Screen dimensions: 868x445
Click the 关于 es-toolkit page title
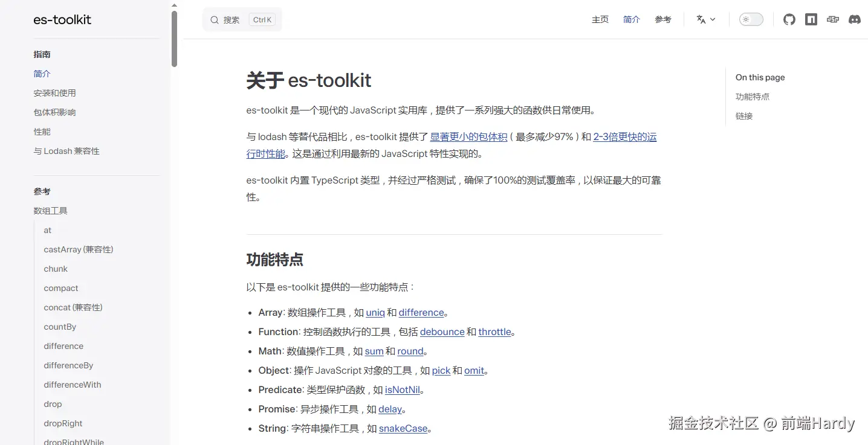tap(309, 80)
